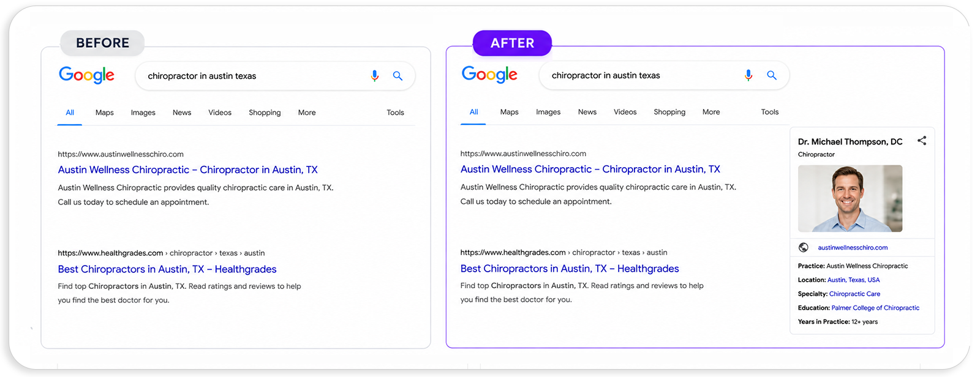
Task: Click the BEFORE label badge
Action: click(102, 43)
